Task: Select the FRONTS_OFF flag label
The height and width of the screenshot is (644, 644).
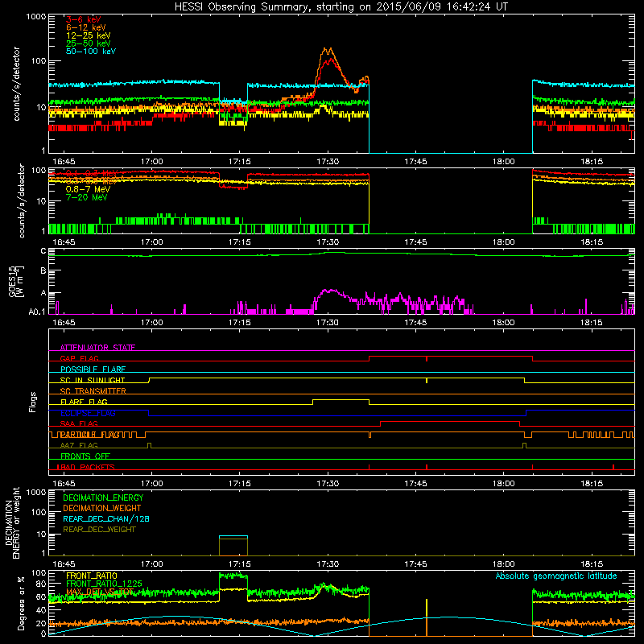Action: (85, 456)
